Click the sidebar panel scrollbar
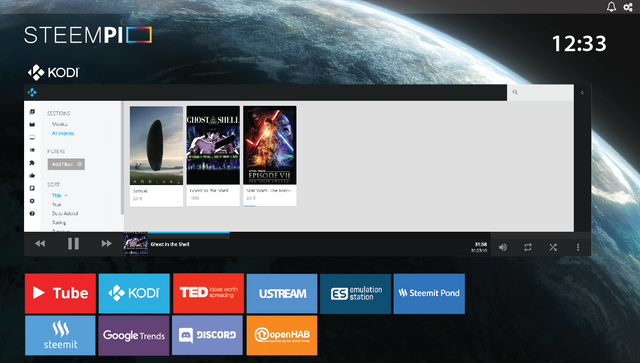The height and width of the screenshot is (363, 640). coord(122,158)
